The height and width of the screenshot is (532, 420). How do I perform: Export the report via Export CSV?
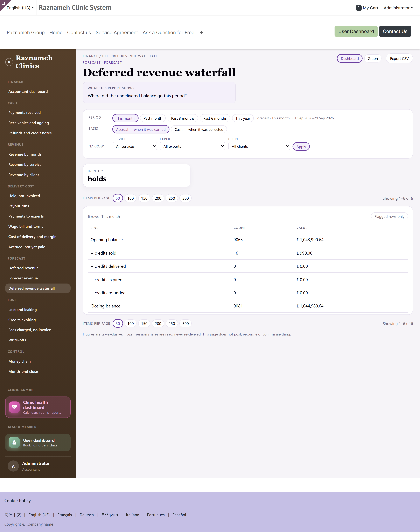[399, 59]
